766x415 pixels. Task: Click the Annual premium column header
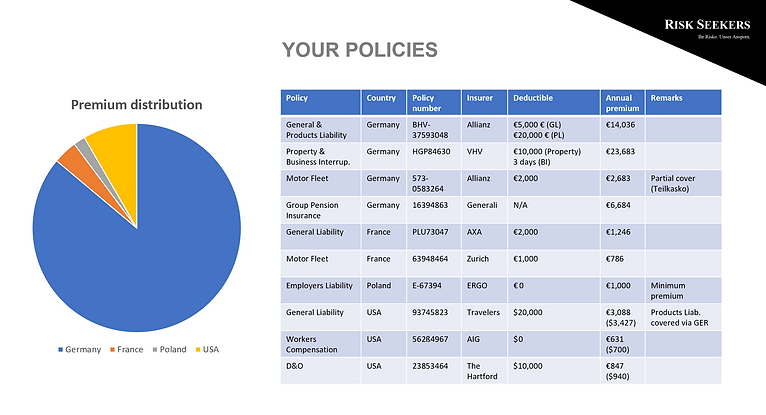[x=623, y=103]
